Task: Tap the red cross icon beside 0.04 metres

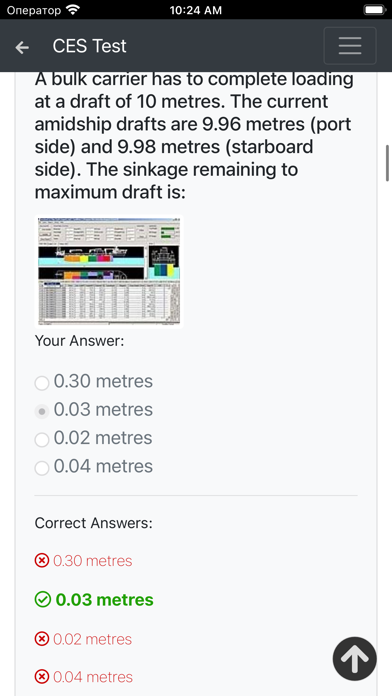Action: tap(42, 677)
